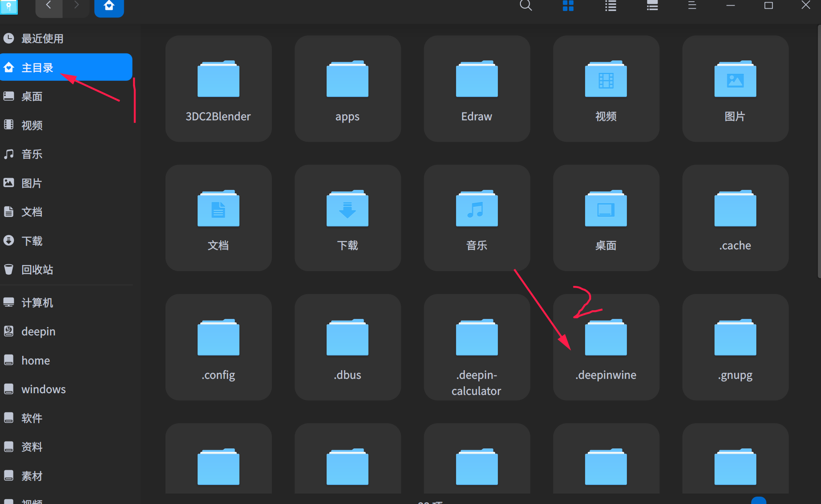Image resolution: width=821 pixels, height=504 pixels.
Task: Open the 图片 (Pictures) sidebar entry
Action: coord(32,183)
